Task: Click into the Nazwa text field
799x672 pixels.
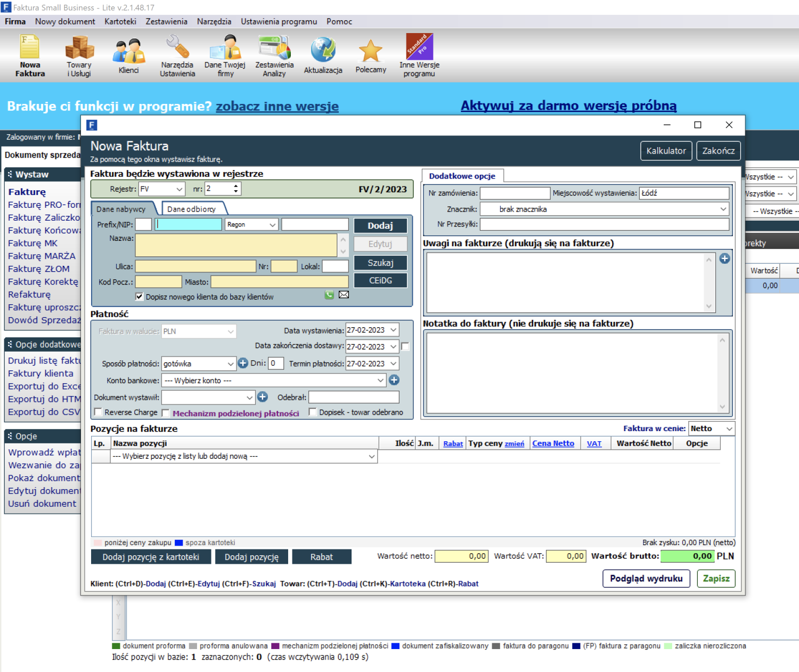Action: [236, 245]
